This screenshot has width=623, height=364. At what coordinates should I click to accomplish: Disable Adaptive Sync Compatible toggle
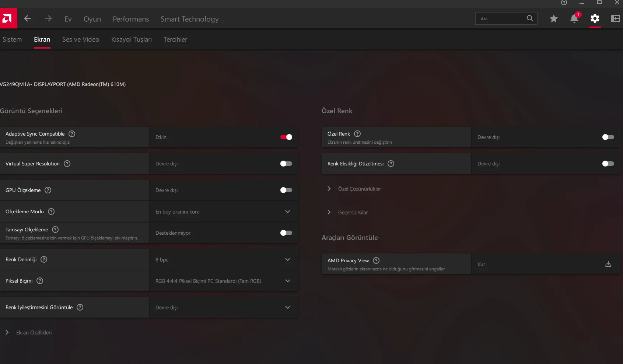(x=286, y=137)
